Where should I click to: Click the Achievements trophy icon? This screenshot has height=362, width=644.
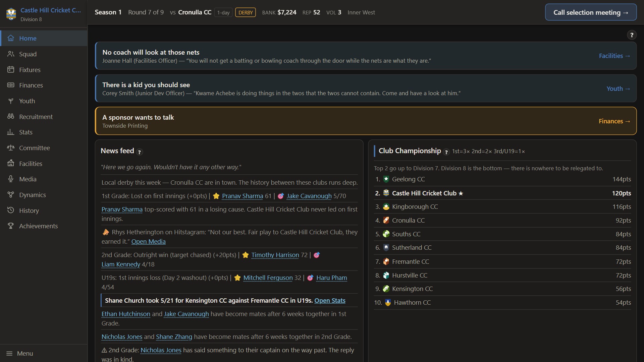[11, 226]
